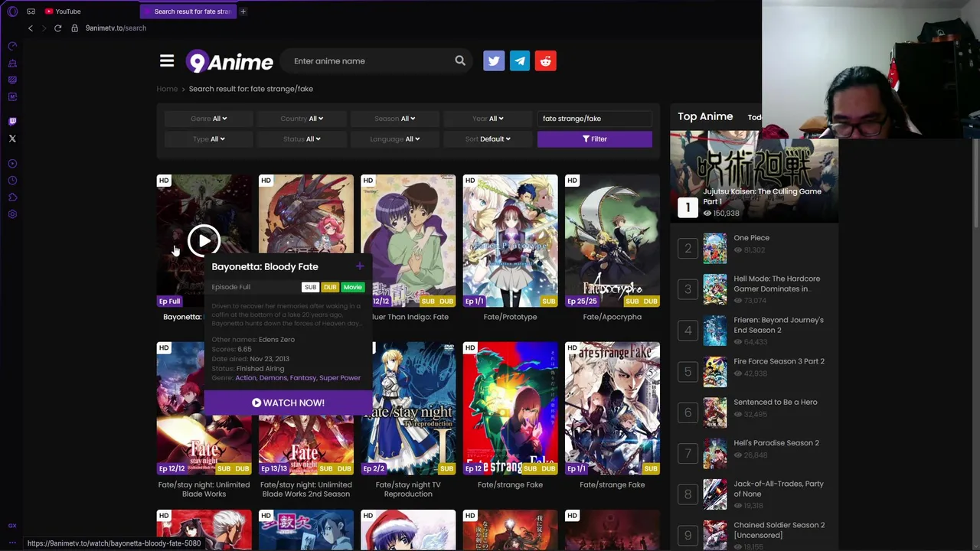Expand the Sort Default dropdown
980x551 pixels.
point(488,139)
